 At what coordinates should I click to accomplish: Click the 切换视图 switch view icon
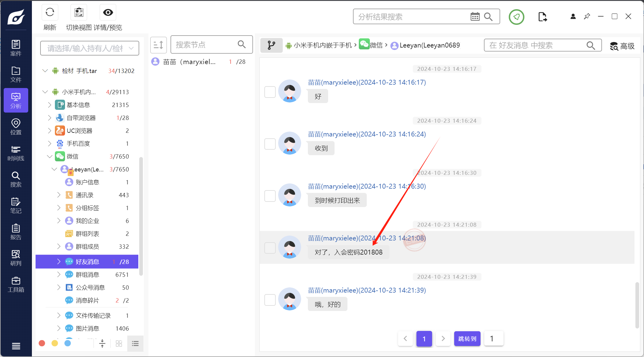point(79,13)
